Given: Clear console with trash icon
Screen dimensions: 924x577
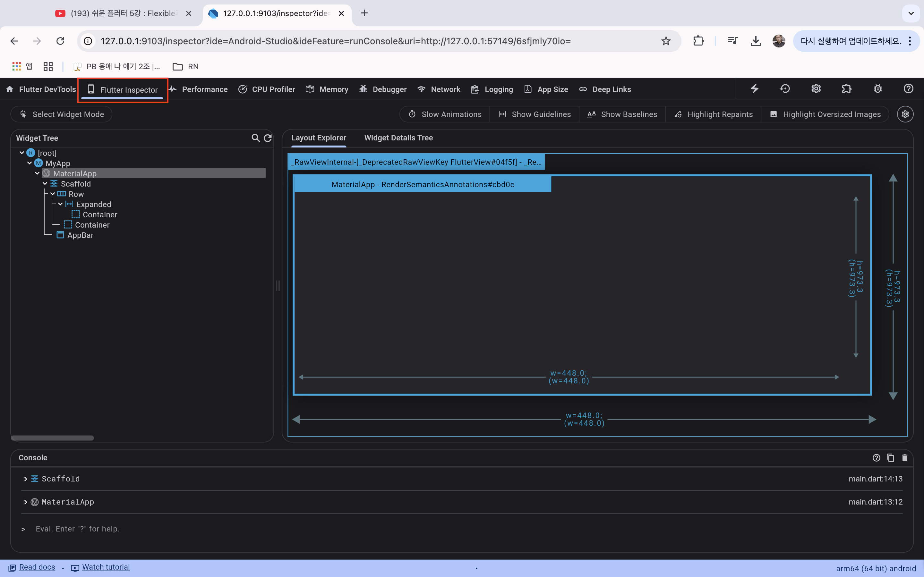Looking at the screenshot, I should [904, 457].
